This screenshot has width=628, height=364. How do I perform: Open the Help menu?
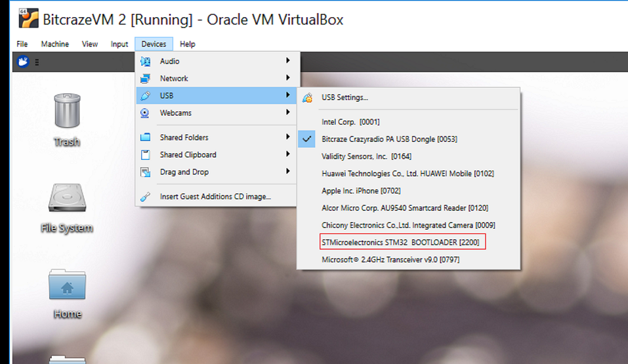click(x=188, y=44)
